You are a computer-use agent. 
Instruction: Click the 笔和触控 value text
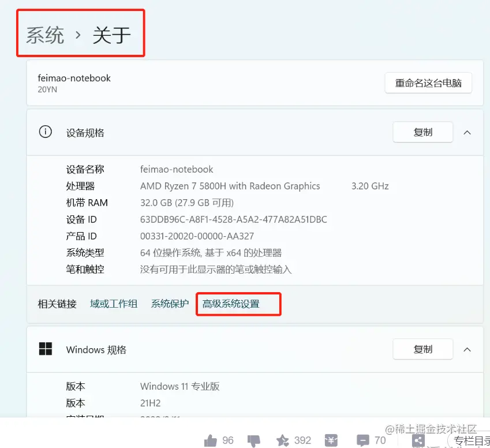tap(216, 270)
